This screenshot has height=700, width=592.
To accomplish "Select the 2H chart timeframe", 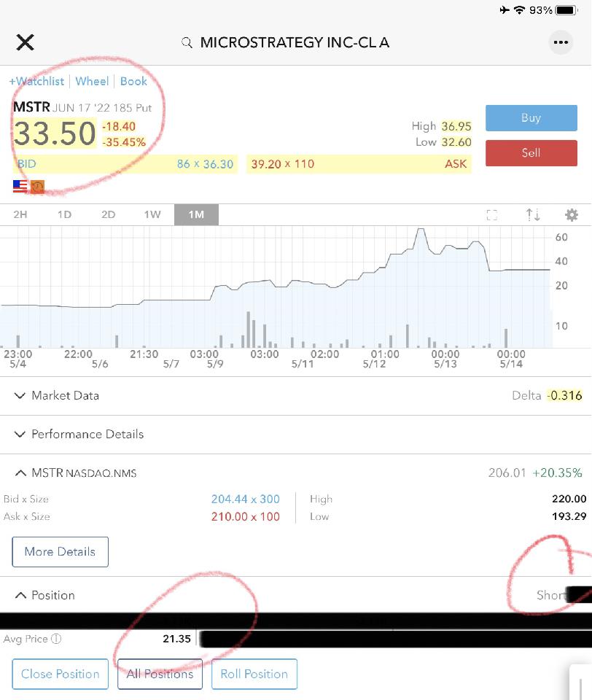I will (20, 215).
